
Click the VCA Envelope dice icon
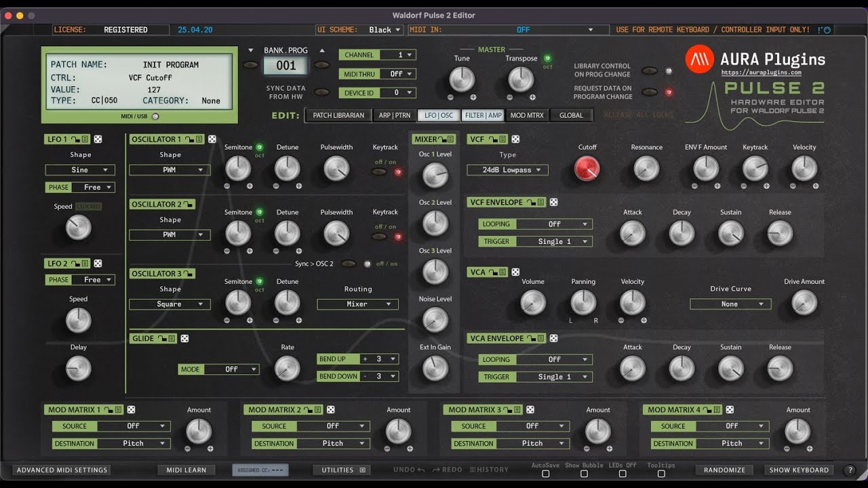click(553, 338)
